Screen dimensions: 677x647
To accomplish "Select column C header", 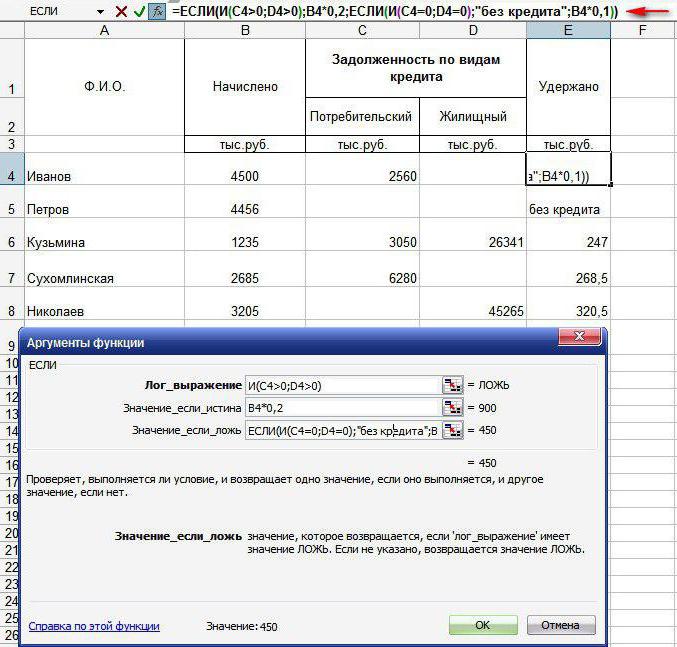I will click(x=362, y=31).
